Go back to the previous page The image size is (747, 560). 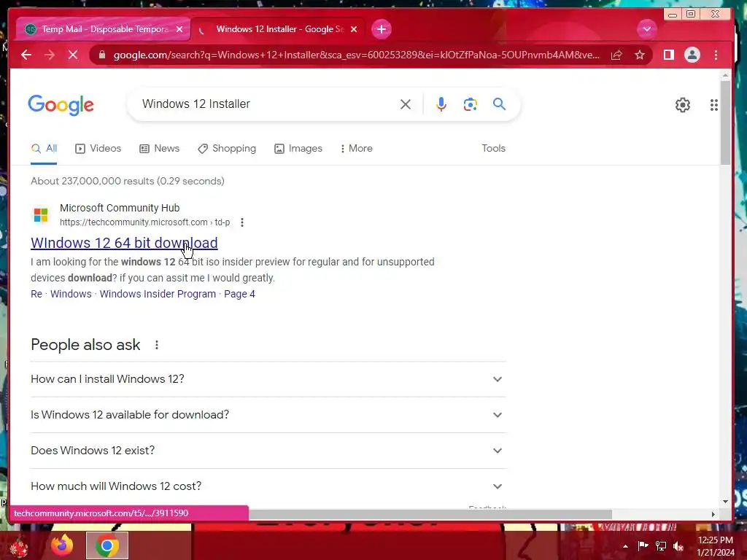click(x=26, y=55)
